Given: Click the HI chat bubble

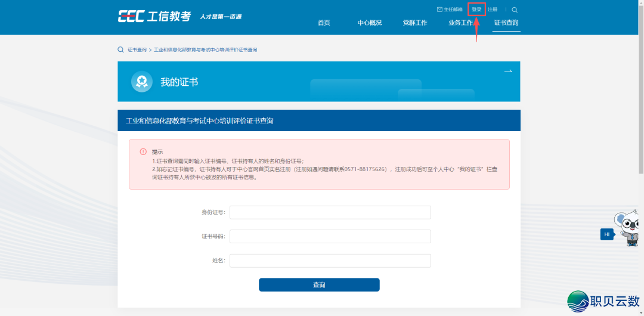Looking at the screenshot, I should (607, 234).
